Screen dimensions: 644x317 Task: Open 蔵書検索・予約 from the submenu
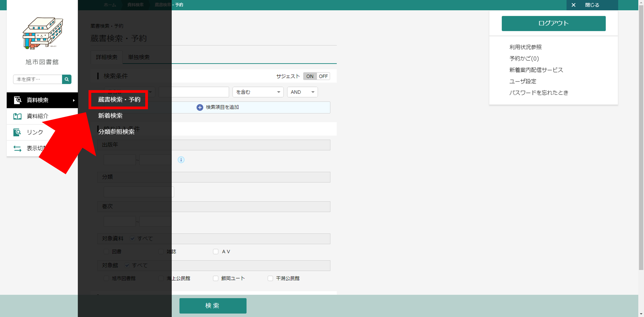click(119, 100)
